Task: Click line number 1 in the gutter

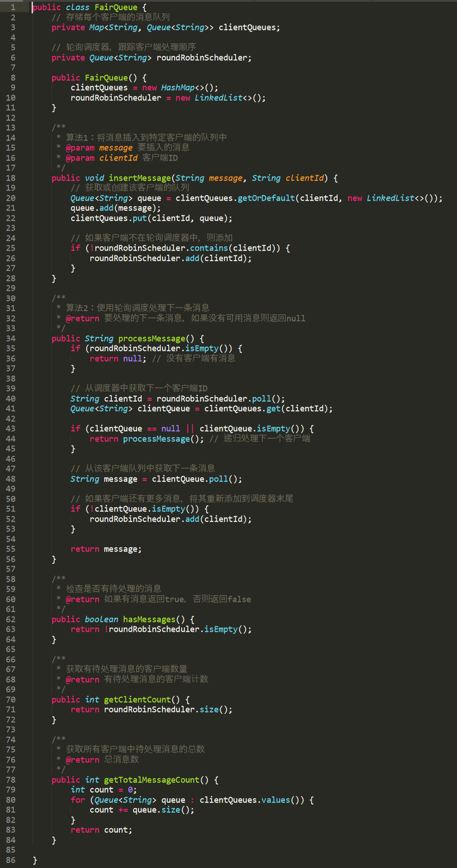Action: [x=12, y=7]
